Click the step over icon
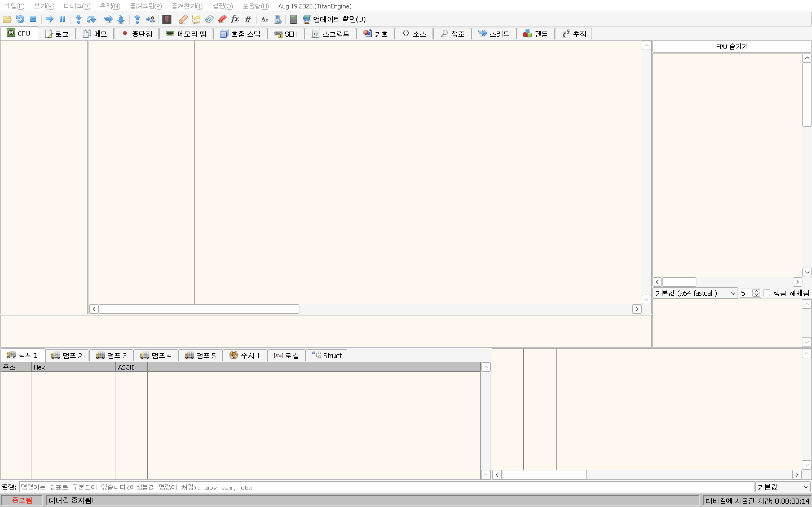Image resolution: width=812 pixels, height=507 pixels. [x=91, y=19]
